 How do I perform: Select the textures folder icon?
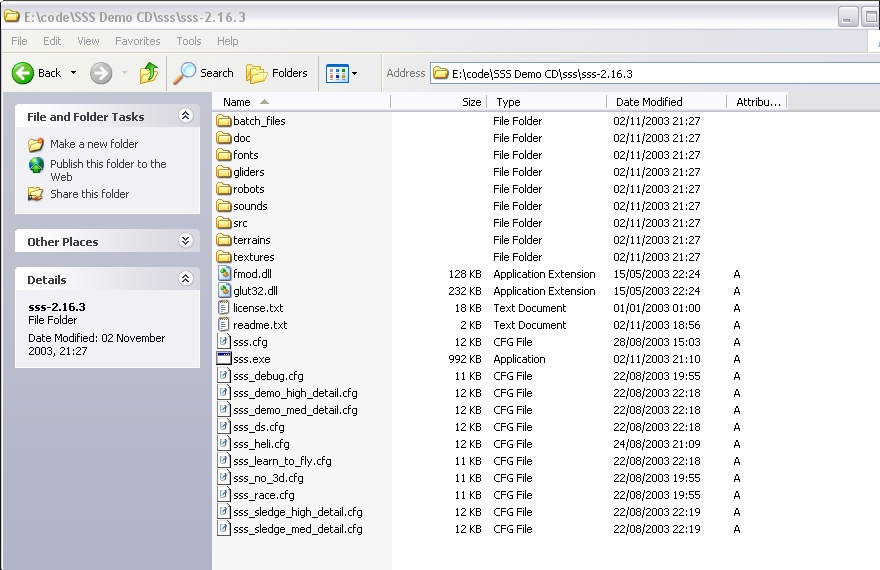pos(224,257)
